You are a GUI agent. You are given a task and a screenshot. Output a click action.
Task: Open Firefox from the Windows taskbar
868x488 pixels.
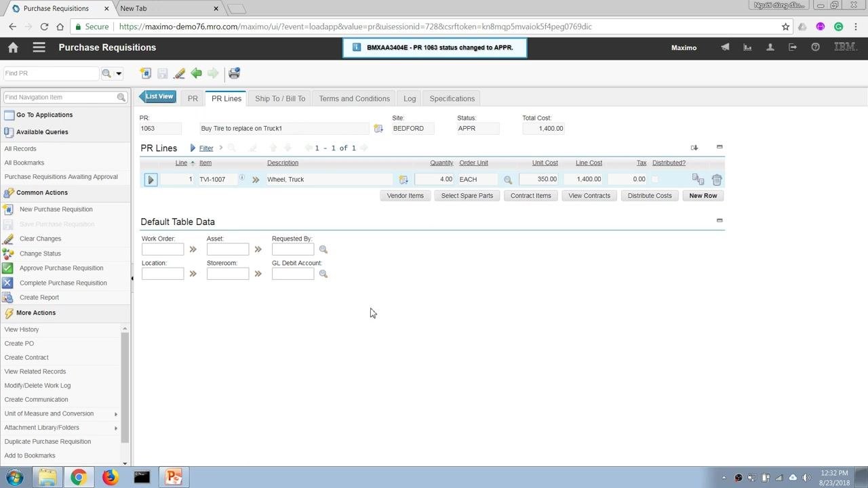pyautogui.click(x=110, y=477)
